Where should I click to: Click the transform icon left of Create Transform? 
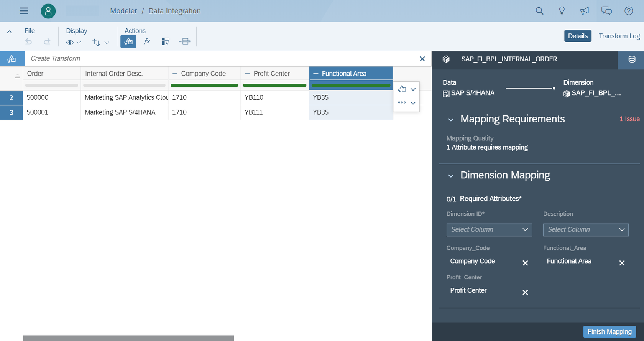tap(12, 59)
